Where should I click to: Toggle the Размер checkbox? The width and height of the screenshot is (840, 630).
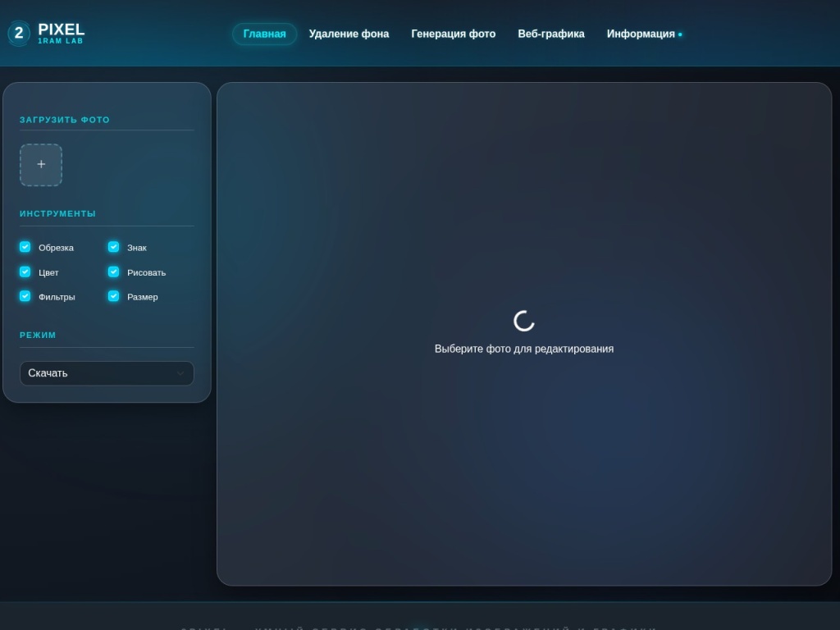113,296
